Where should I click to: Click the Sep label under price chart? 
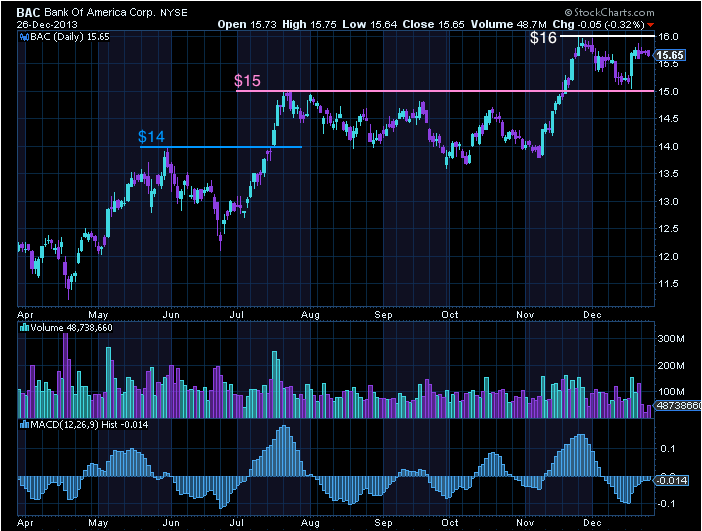click(x=383, y=315)
